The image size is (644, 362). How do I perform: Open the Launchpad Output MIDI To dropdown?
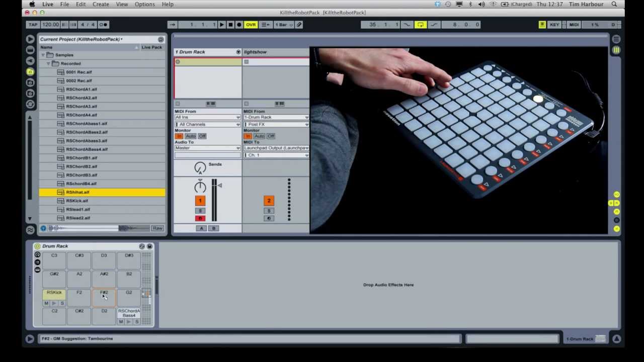[276, 148]
